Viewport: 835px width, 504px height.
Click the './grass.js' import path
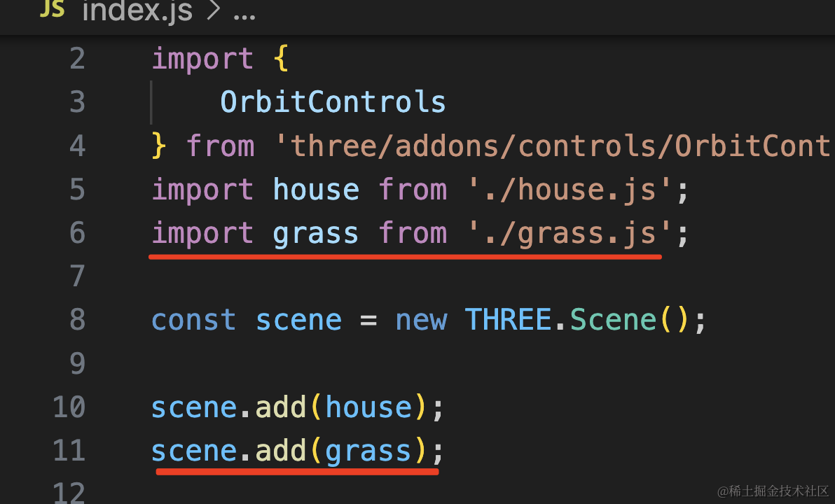coord(569,234)
